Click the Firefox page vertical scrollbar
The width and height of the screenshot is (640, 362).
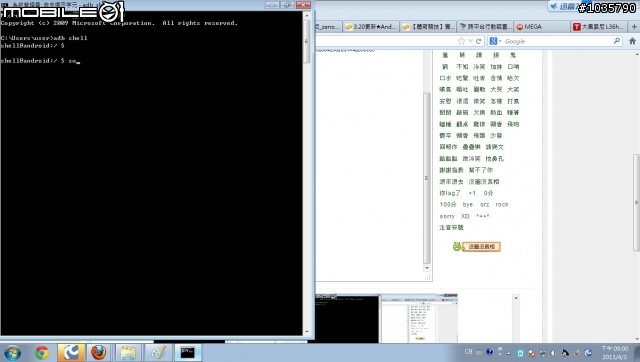click(636, 202)
